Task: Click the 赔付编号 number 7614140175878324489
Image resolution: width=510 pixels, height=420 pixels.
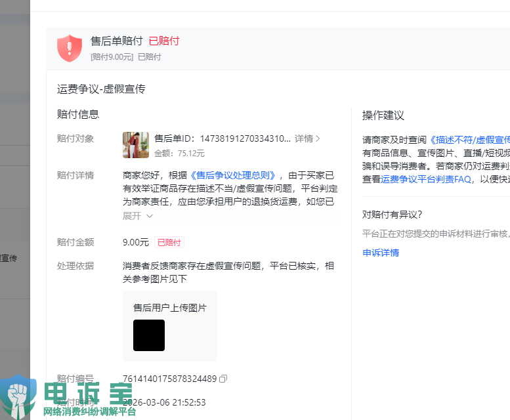Action: [x=169, y=379]
